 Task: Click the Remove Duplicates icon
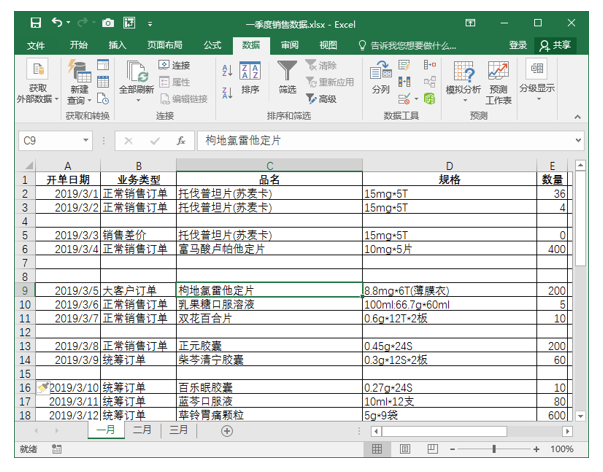coord(404,82)
